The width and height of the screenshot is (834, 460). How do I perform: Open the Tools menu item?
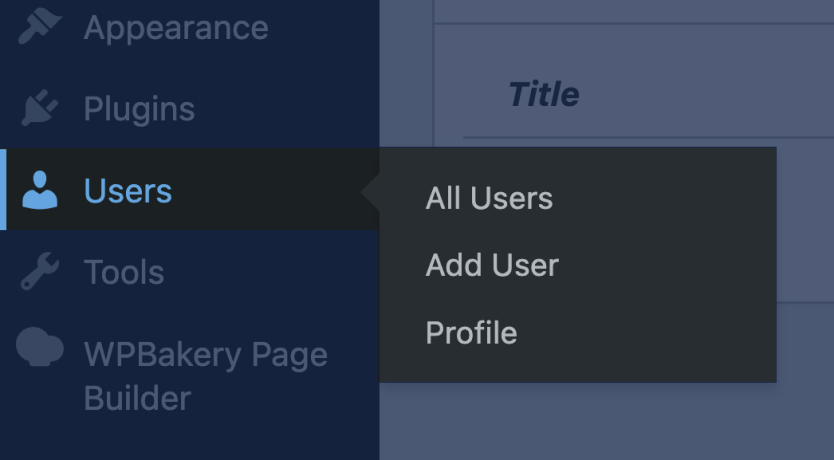click(x=124, y=273)
